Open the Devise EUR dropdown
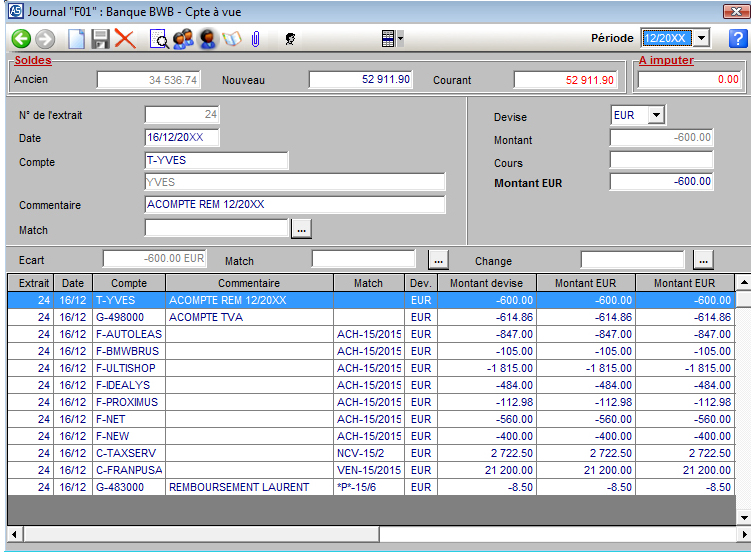751x552 pixels. pos(656,115)
